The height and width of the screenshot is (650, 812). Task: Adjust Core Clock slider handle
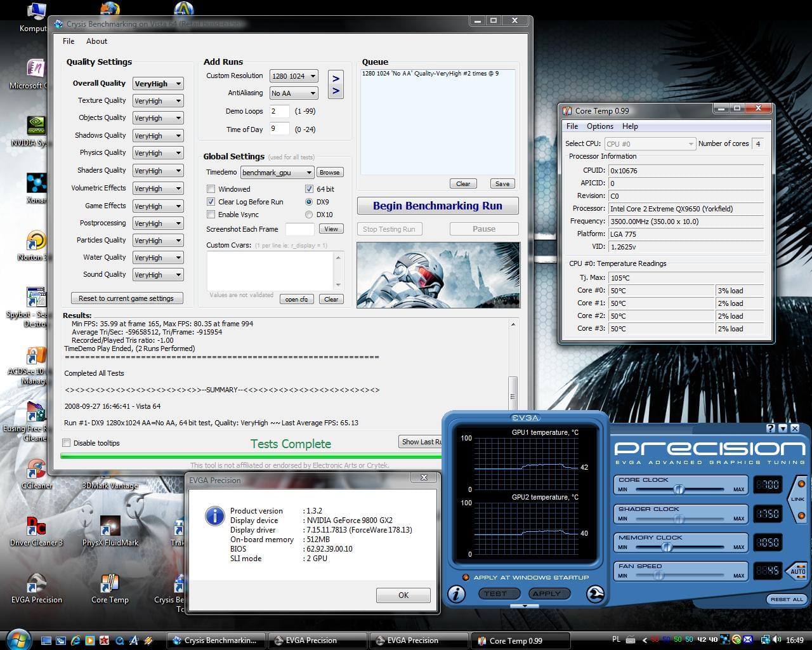[x=679, y=489]
